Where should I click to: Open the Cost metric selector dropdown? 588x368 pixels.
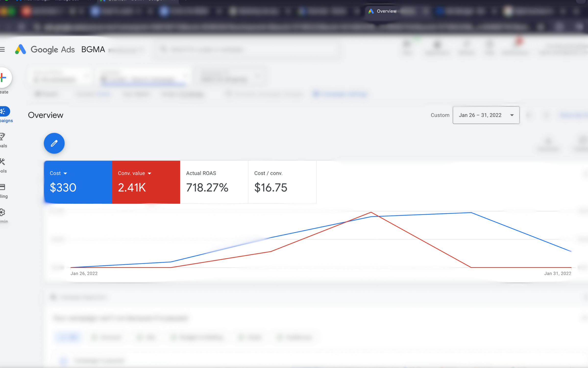point(65,173)
